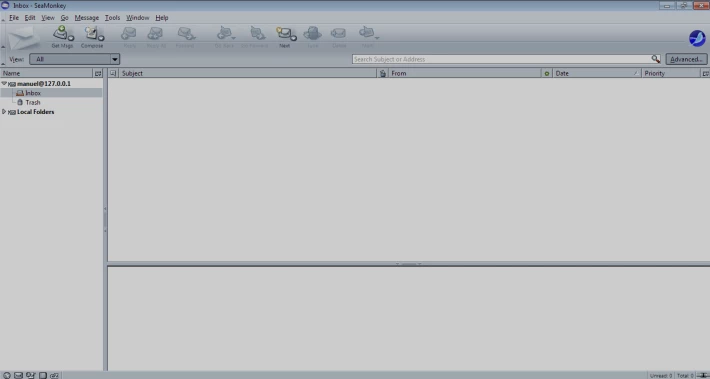Click the Delete message icon

338,34
